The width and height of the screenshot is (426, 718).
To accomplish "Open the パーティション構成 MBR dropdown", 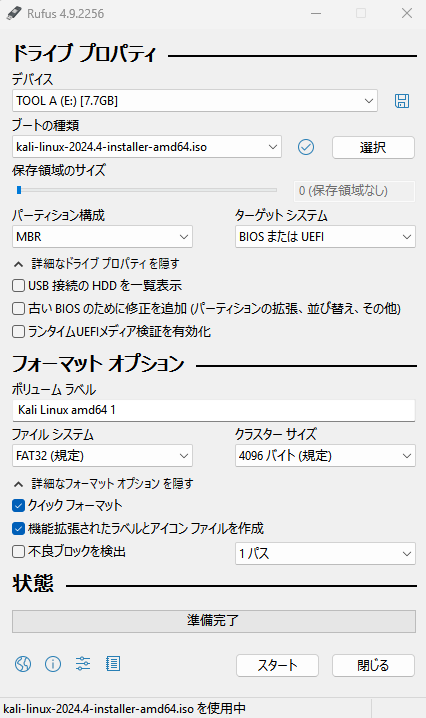I will point(102,237).
